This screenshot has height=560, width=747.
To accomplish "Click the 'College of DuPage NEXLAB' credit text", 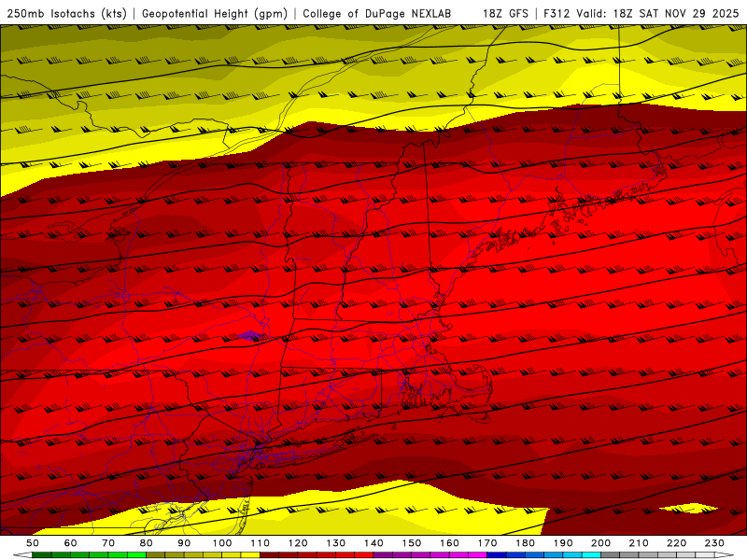I will pos(376,13).
